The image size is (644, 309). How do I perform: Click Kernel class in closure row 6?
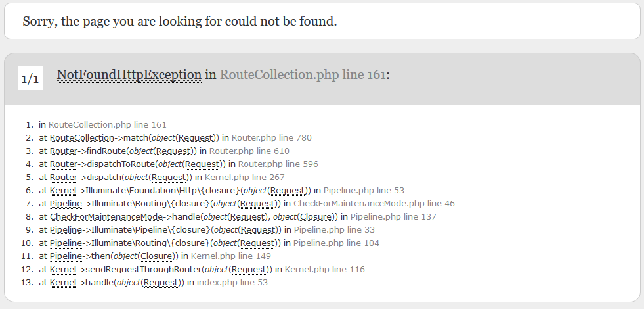(63, 191)
